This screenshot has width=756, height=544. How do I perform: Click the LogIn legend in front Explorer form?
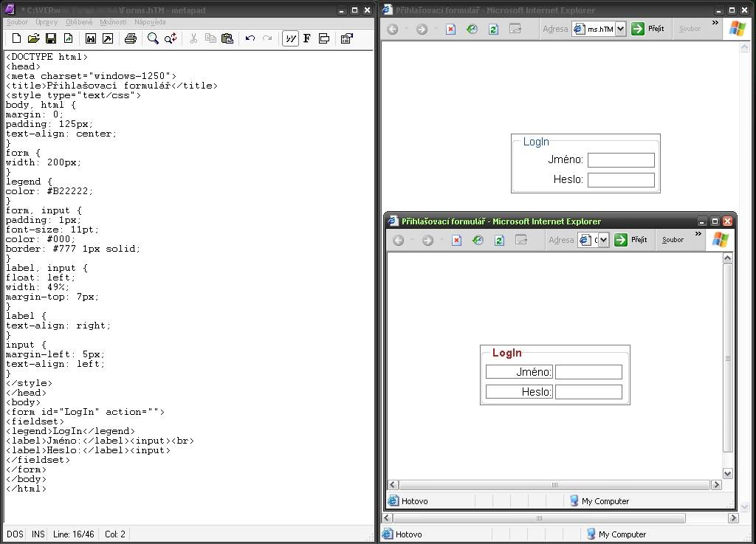coord(506,353)
